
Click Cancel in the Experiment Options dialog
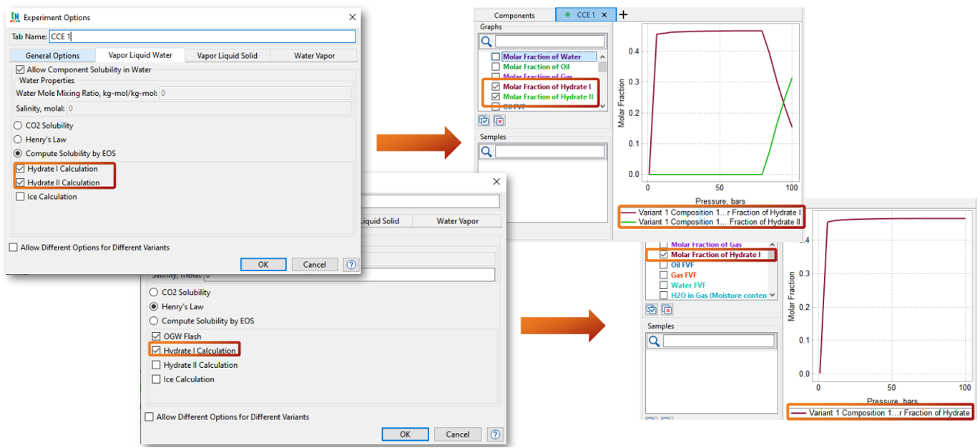315,265
